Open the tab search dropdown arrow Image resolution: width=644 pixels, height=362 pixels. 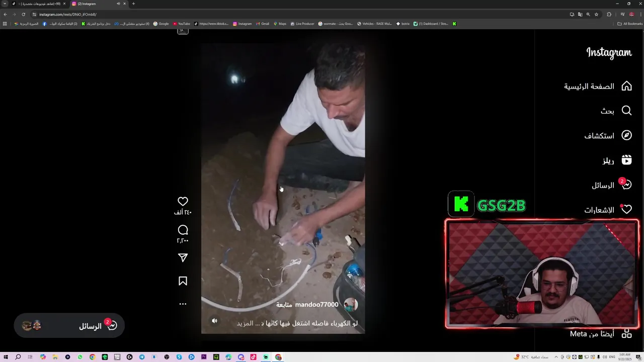coord(5,4)
